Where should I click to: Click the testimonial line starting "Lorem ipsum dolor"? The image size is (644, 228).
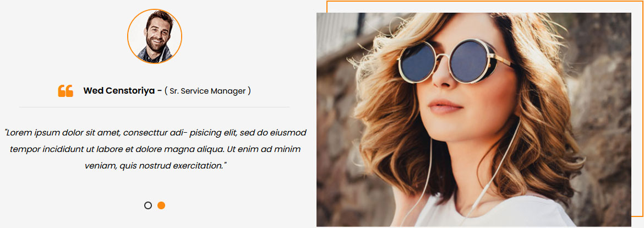pos(155,133)
